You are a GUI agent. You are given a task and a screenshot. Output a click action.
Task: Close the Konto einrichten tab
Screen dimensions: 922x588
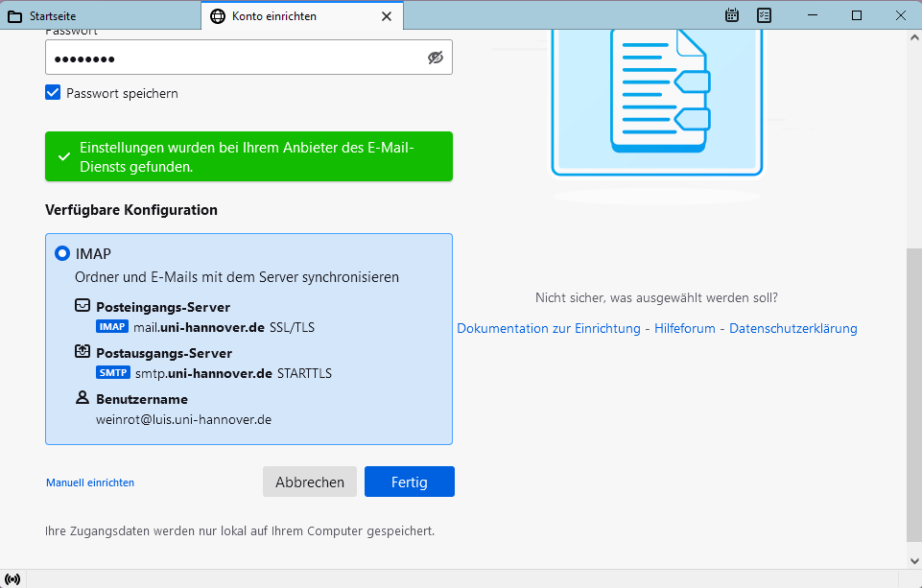point(387,16)
